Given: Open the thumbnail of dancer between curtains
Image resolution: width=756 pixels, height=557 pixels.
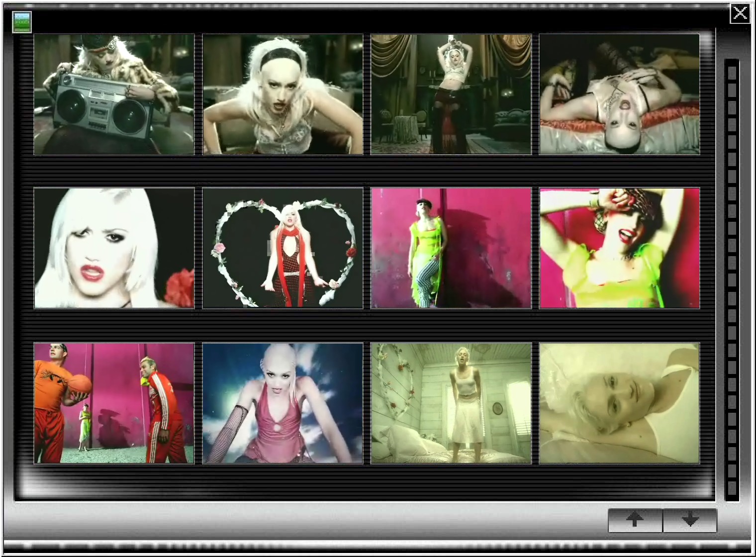Looking at the screenshot, I should 451,94.
